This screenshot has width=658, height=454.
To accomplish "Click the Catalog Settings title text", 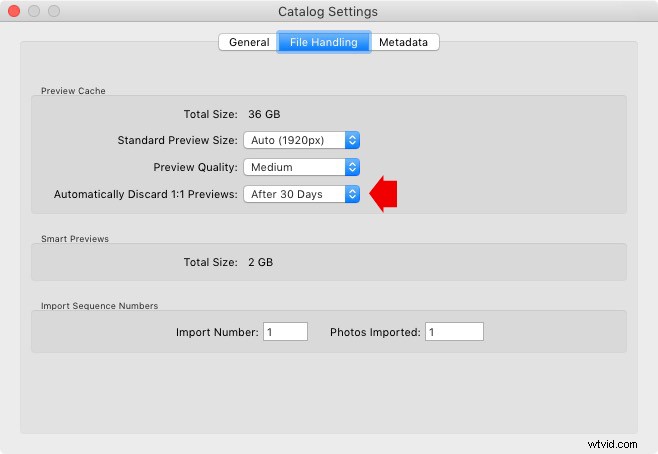I will point(328,12).
